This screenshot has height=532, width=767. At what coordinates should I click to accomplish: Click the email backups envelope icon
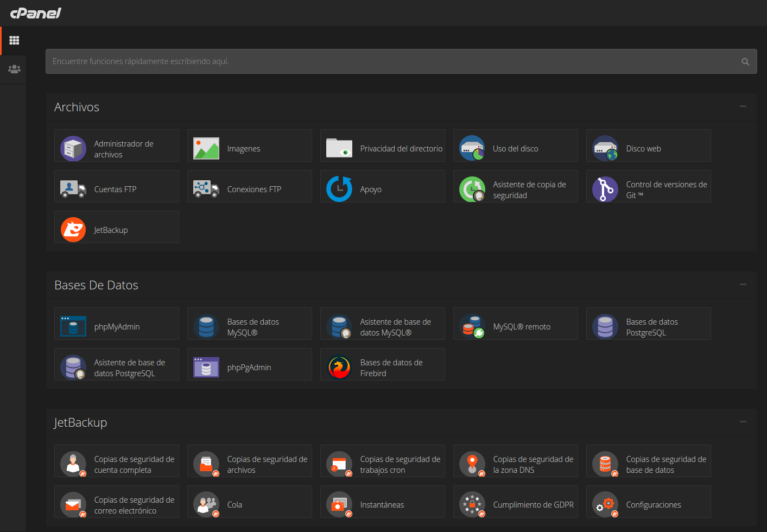(73, 505)
